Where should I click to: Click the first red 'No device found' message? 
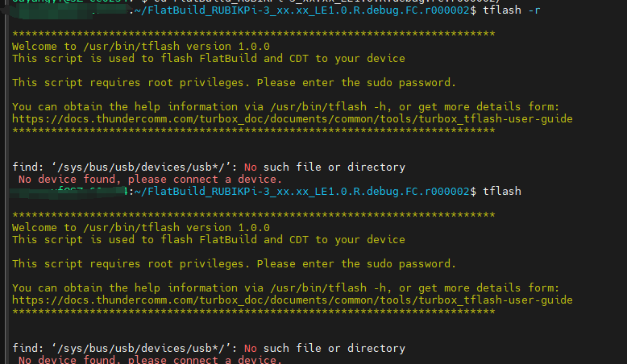tap(150, 179)
